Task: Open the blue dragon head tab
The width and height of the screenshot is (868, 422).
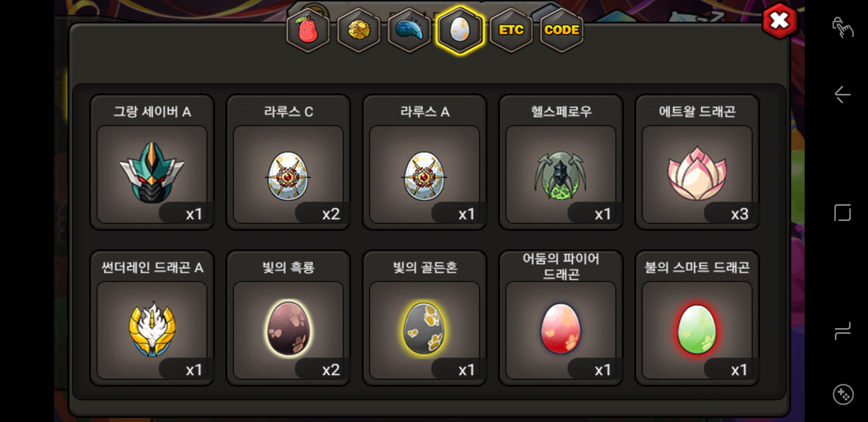Action: click(x=409, y=30)
